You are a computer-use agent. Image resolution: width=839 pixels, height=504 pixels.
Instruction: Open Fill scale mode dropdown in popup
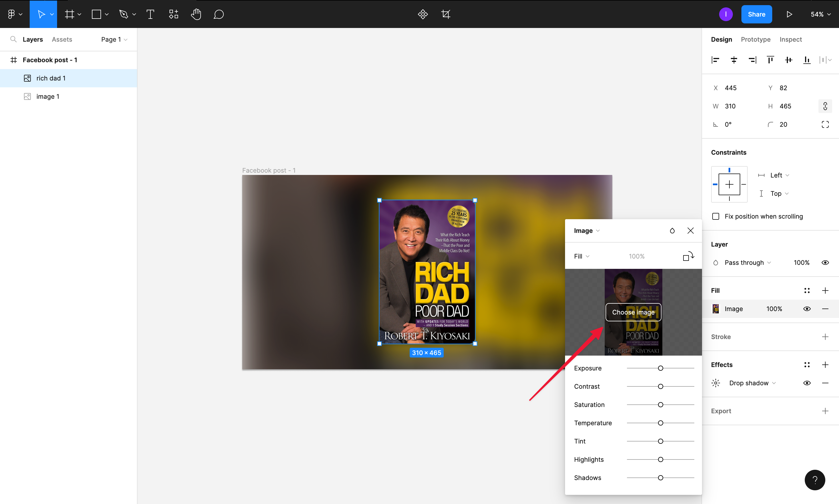pyautogui.click(x=581, y=256)
